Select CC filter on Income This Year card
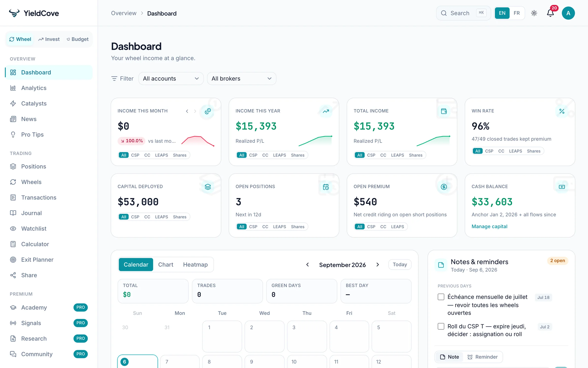Screen dimensions: 588x368 [x=265, y=155]
